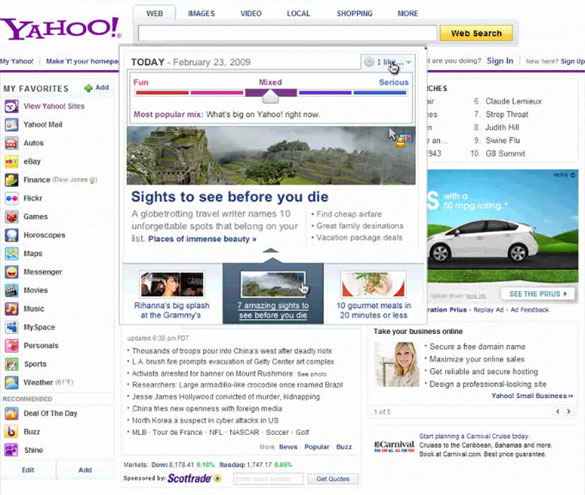Screen dimensions: 585x495
Task: Click the Horoscopes icon
Action: pos(12,235)
